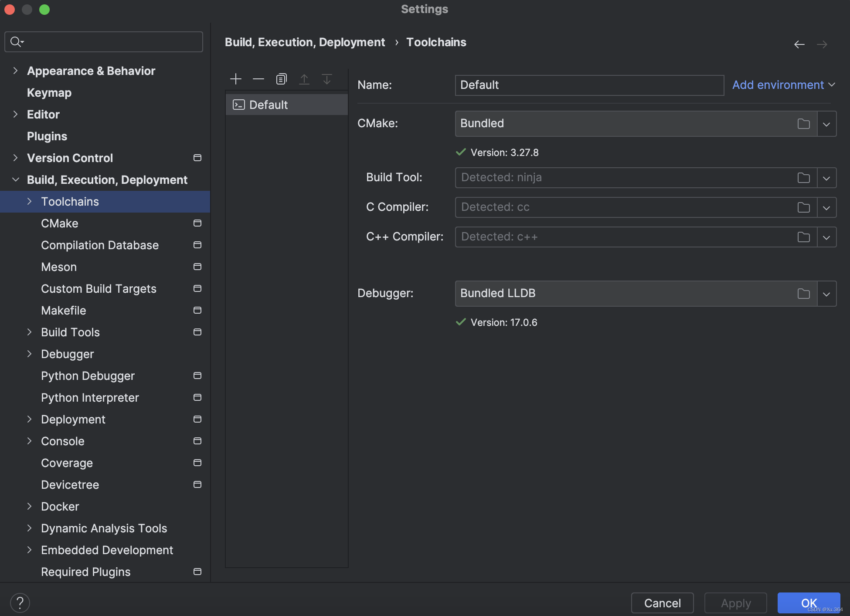This screenshot has height=616, width=850.
Task: Open C++ Compiler dropdown arrow
Action: [826, 237]
